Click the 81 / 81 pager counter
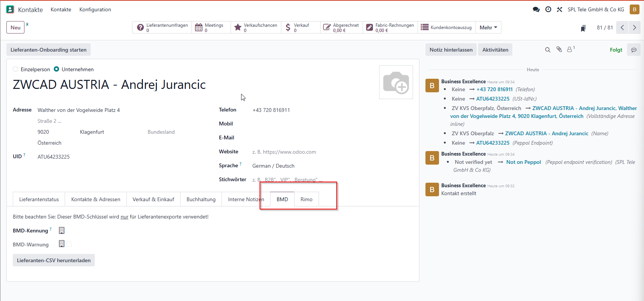Viewport: 644px width, 301px height. [605, 28]
